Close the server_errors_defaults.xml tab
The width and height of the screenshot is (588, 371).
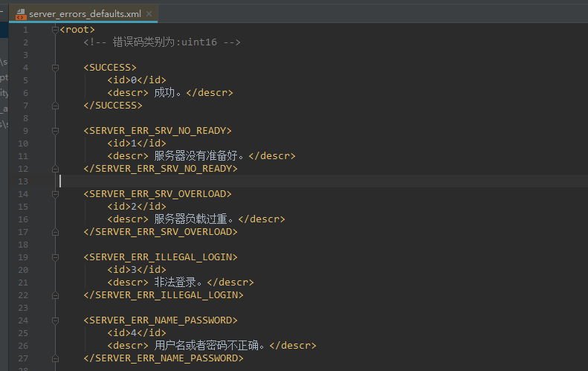(x=149, y=13)
